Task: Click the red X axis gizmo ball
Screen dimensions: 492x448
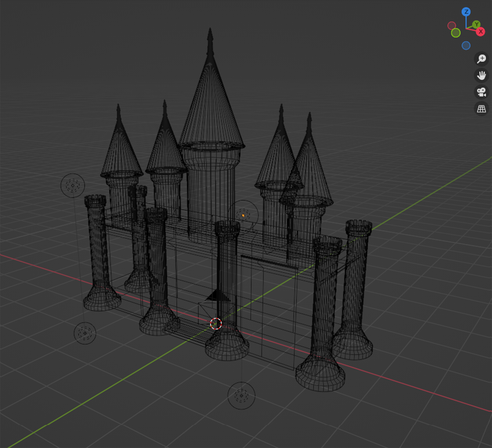Action: pyautogui.click(x=480, y=32)
